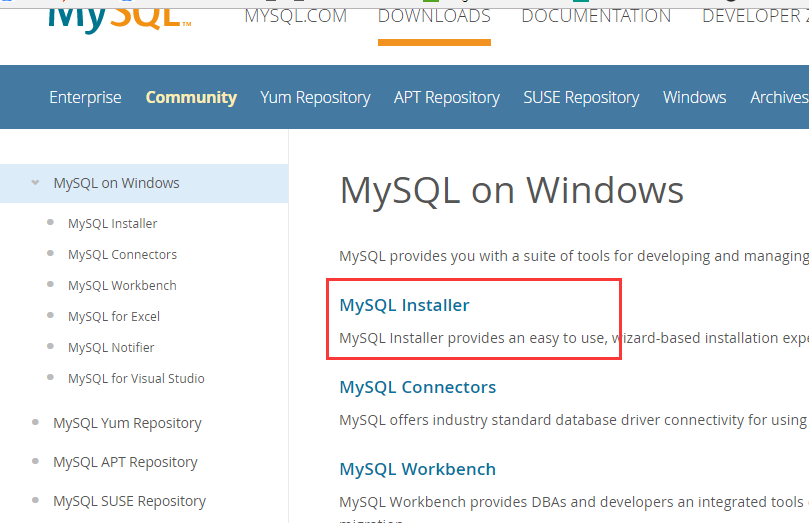Viewport: 809px width, 523px height.
Task: Click the text 'MySQL provides you with a suite'
Action: pos(455,256)
